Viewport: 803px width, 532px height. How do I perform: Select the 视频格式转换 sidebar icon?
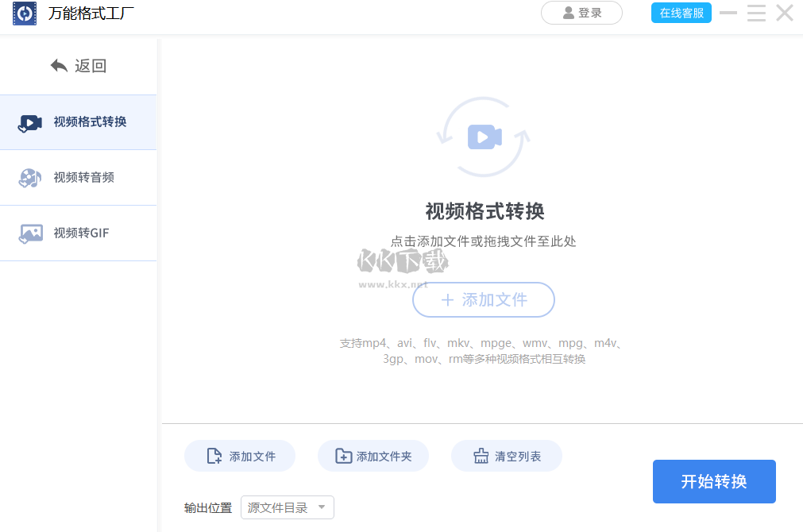point(29,122)
